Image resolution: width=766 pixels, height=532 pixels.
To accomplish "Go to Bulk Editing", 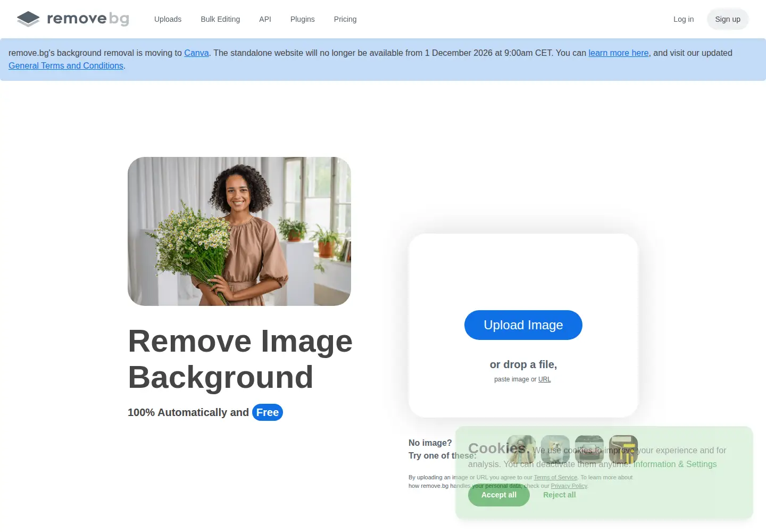I will coord(220,19).
